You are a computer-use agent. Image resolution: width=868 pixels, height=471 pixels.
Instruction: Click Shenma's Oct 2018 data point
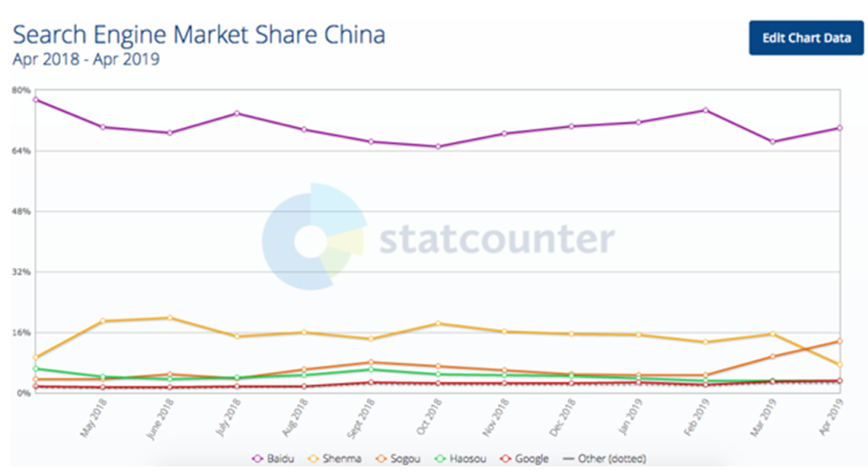click(x=437, y=323)
